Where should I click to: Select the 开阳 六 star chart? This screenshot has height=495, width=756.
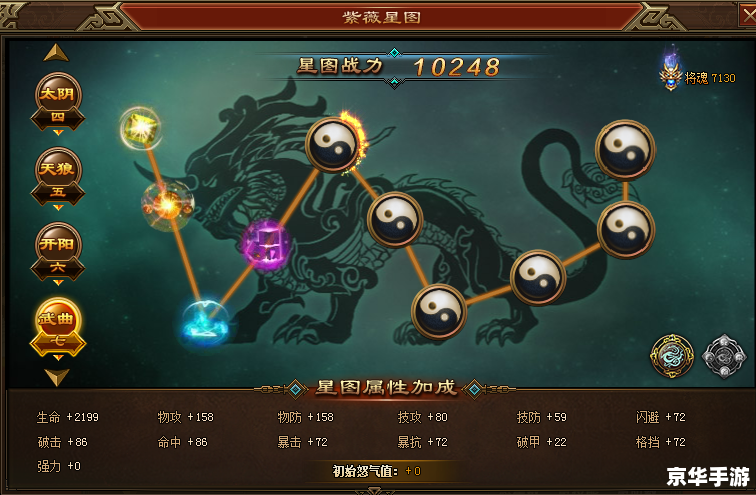[58, 253]
